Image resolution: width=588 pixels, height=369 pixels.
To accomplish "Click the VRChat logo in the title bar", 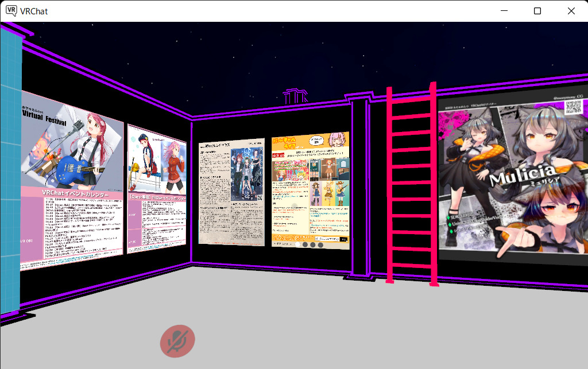I will [11, 11].
